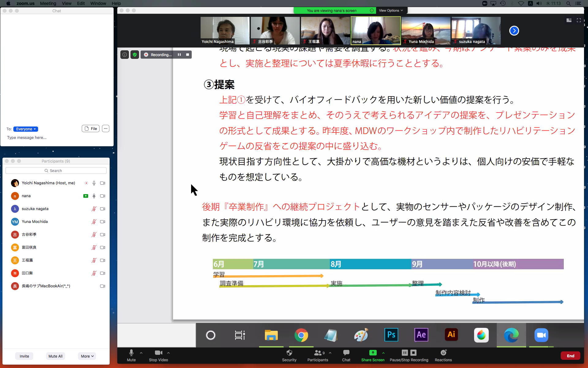Click the Share Screen green icon
The height and width of the screenshot is (368, 588).
tap(373, 353)
